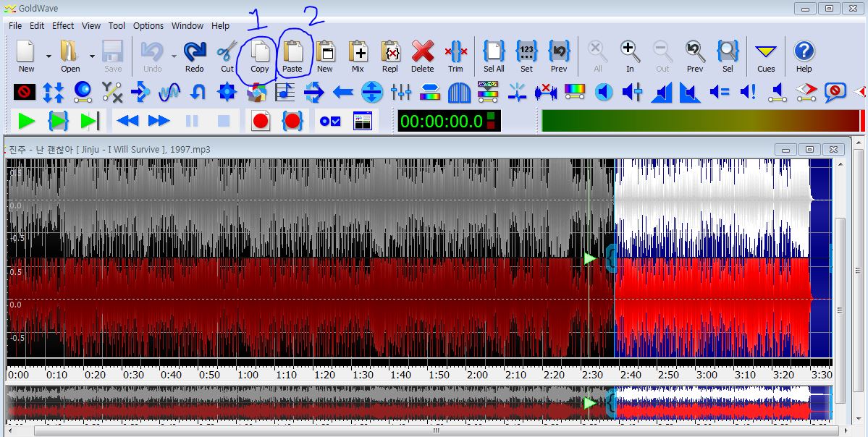This screenshot has height=437, width=868.
Task: Open the Compressor/Expander arrows effect icon
Action: [53, 92]
